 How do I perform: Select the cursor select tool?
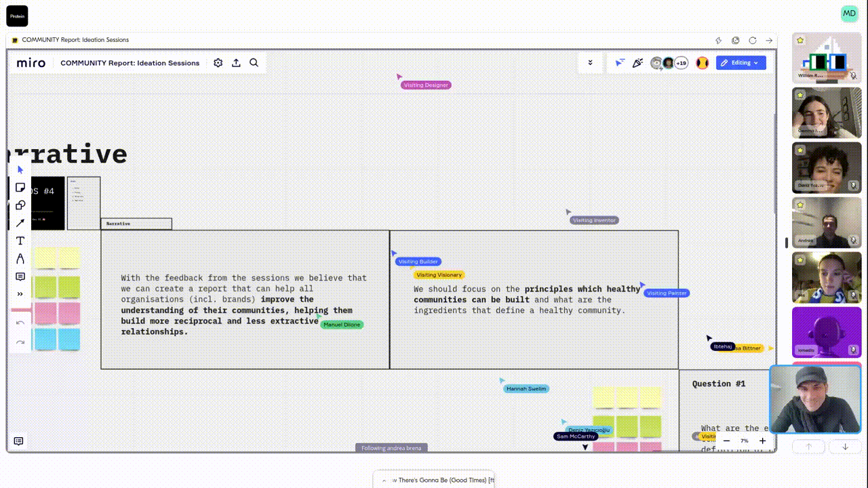pos(20,169)
